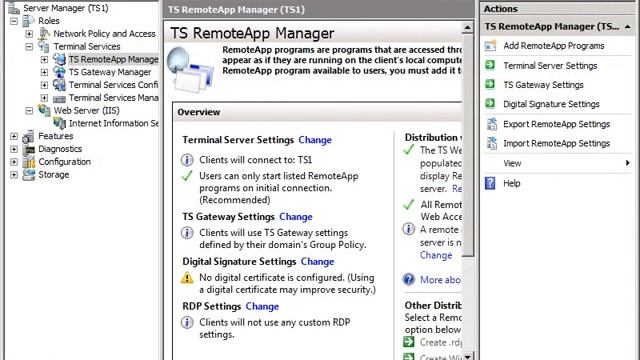The height and width of the screenshot is (360, 640).
Task: Click Change link beside Digital Signature Settings
Action: coord(317,262)
